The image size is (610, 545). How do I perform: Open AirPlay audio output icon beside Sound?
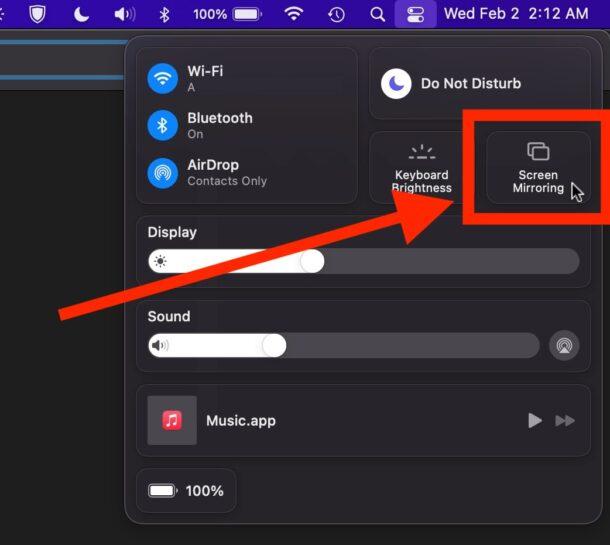tap(564, 345)
